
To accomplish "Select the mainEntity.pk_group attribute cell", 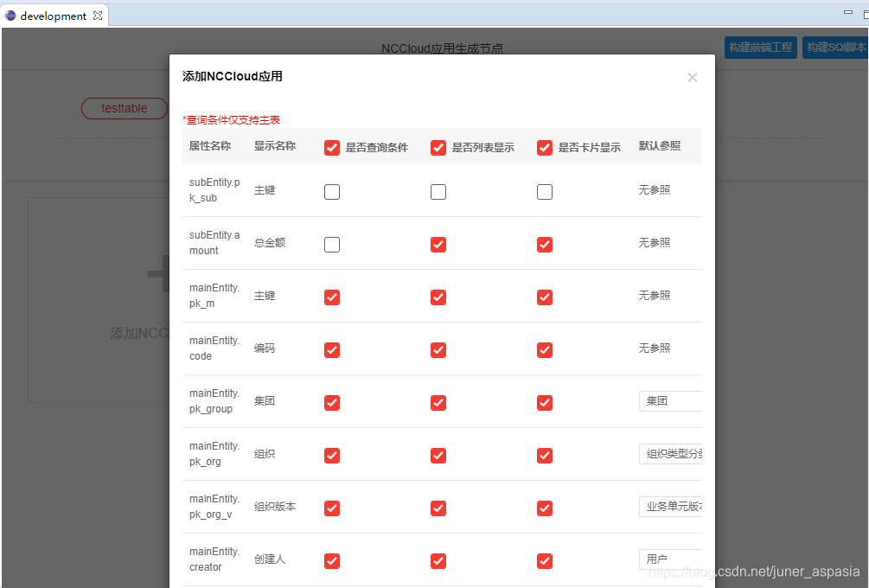I will tap(214, 401).
